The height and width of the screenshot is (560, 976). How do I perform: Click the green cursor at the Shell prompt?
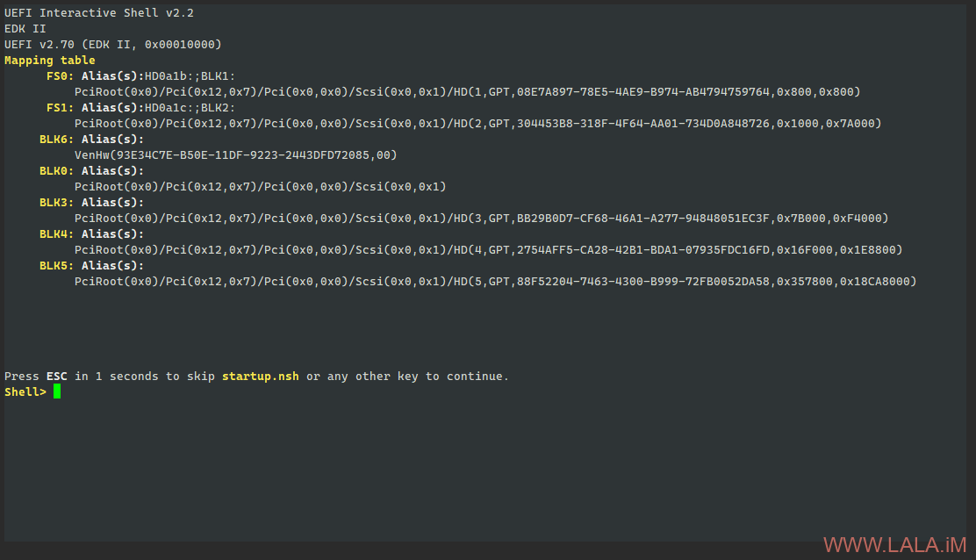point(57,391)
